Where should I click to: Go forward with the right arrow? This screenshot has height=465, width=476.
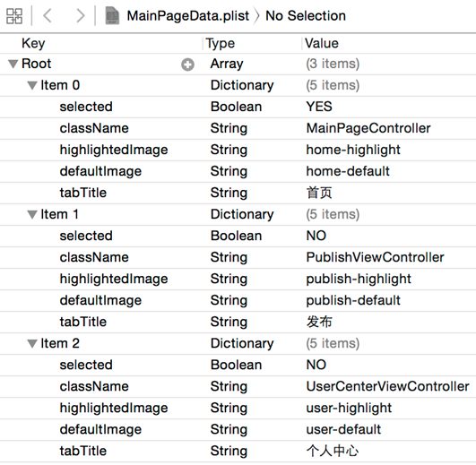point(80,15)
